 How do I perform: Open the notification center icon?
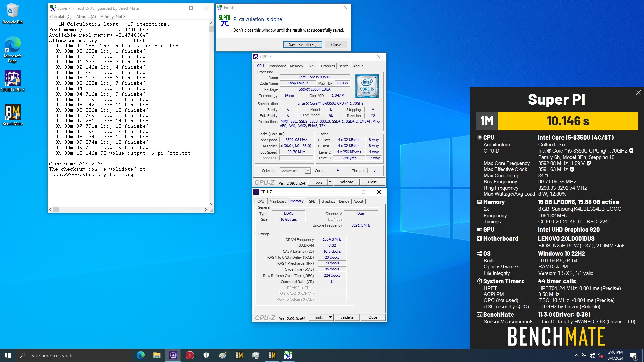pyautogui.click(x=633, y=355)
